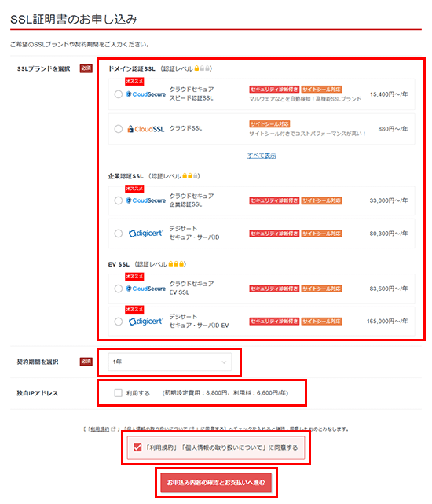Click the chevron arrow in contract period select
Viewport: 432px width, 504px height.
224,362
